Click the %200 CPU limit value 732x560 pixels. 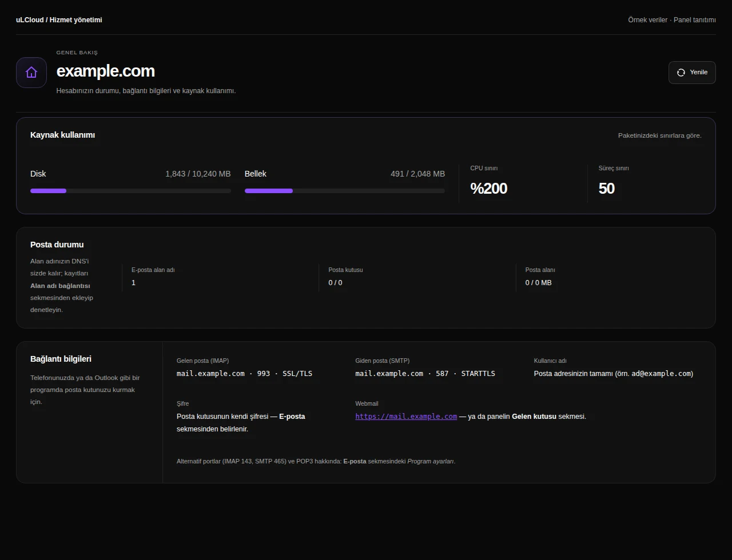click(x=488, y=188)
